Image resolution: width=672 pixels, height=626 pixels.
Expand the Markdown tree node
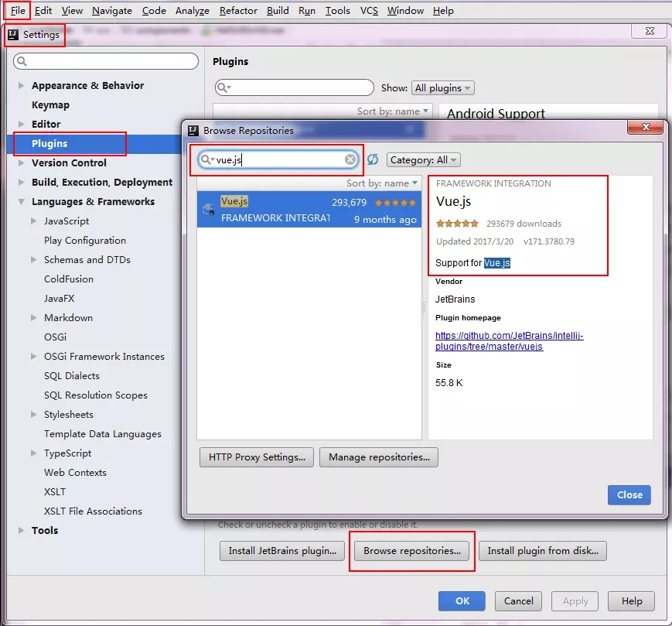tap(33, 318)
